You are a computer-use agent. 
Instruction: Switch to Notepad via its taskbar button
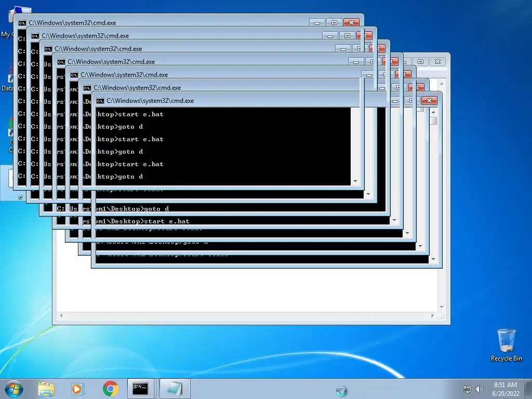pos(175,389)
